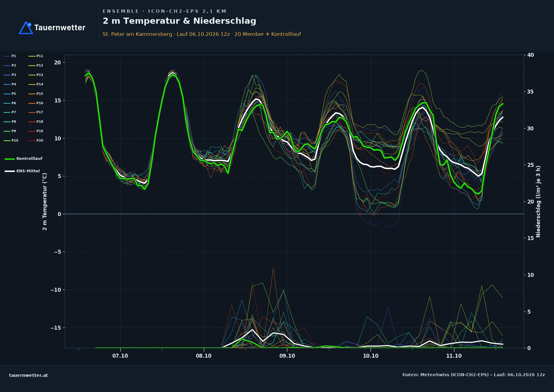Click the −5 temperature axis label
Viewport: 554px width, 392px height.
pyautogui.click(x=57, y=252)
